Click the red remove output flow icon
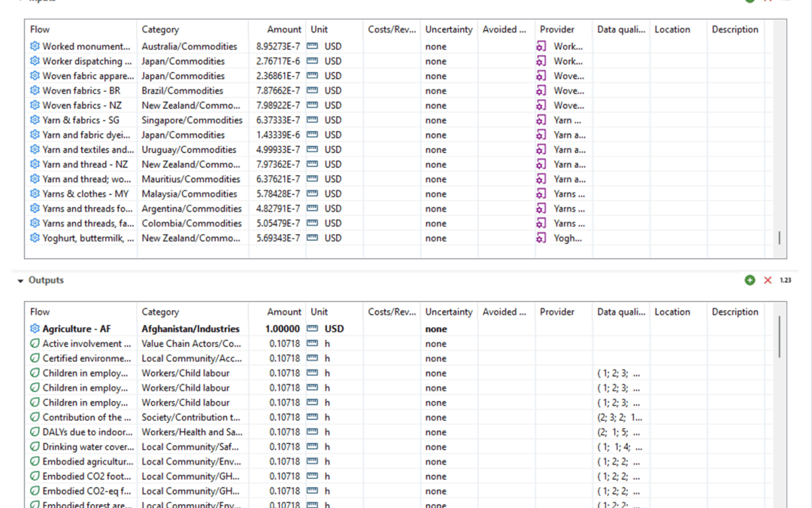This screenshot has height=508, width=812. pyautogui.click(x=768, y=280)
